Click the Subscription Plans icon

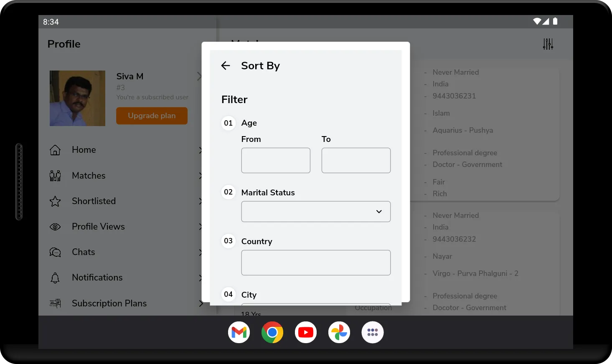click(x=55, y=303)
